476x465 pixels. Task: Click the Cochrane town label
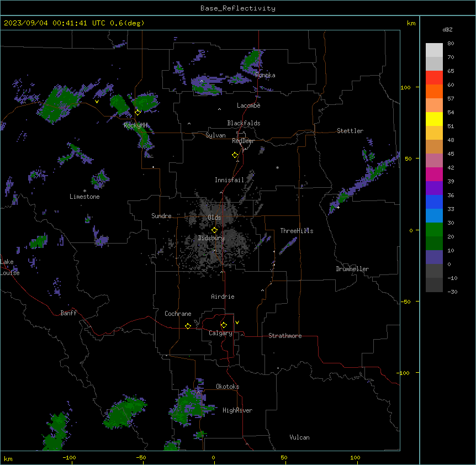coord(178,314)
